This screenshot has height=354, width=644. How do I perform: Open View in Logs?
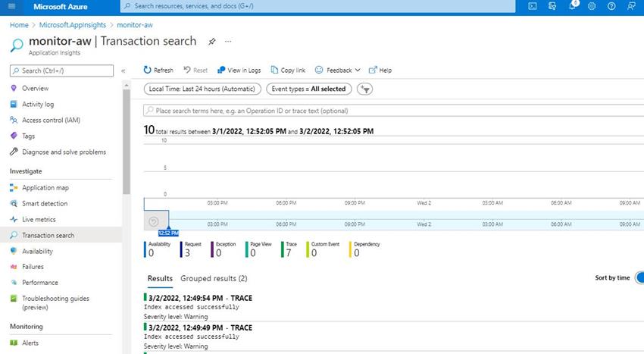239,70
